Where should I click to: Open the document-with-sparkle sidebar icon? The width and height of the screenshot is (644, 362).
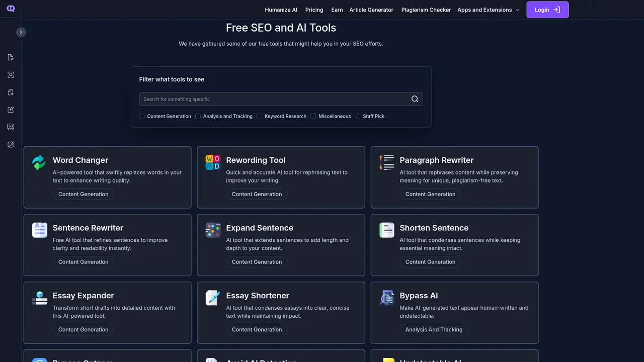(x=11, y=92)
